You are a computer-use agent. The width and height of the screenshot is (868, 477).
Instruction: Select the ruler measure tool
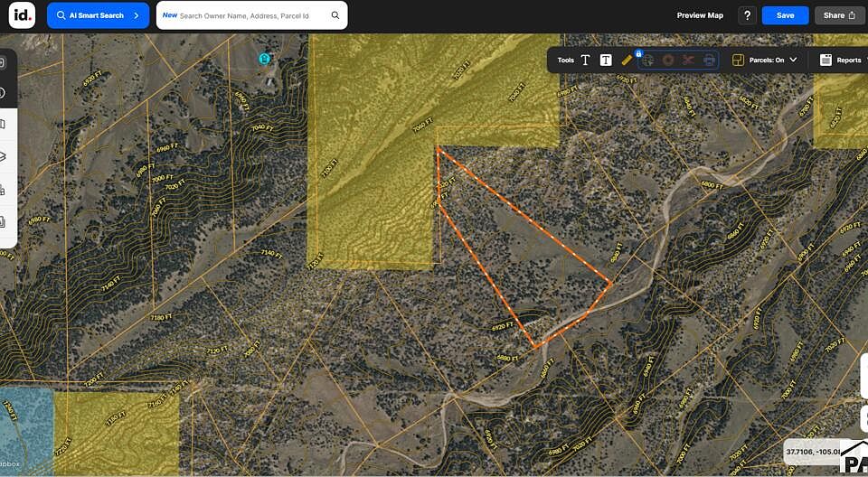[x=627, y=60]
